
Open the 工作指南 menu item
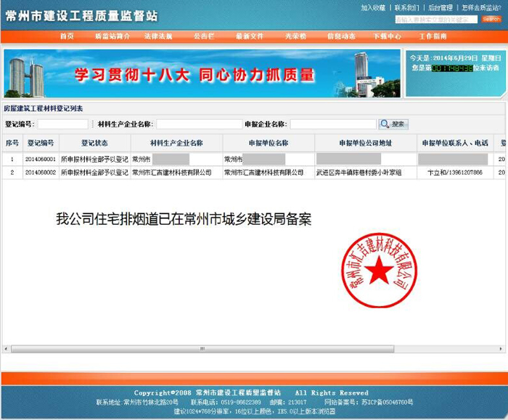click(433, 36)
